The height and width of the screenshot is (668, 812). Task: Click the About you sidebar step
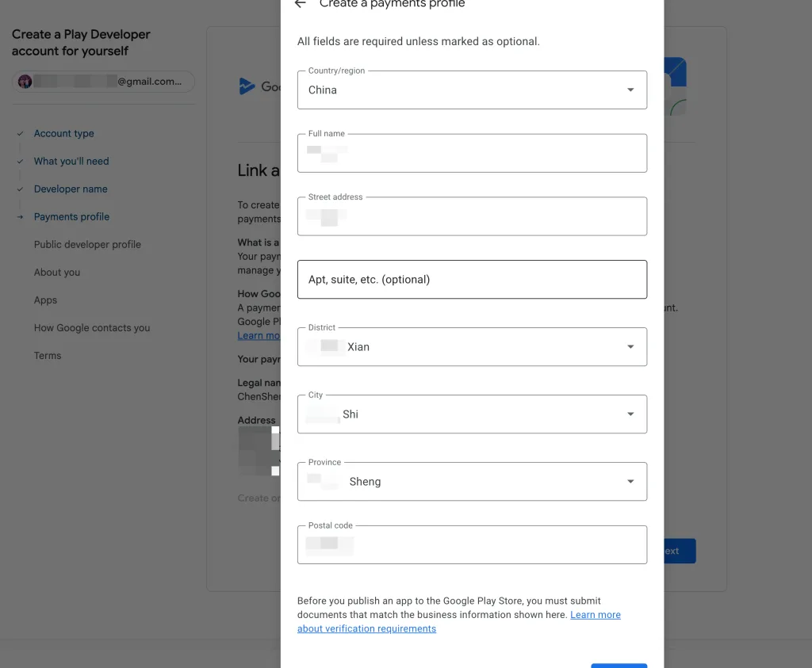coord(57,273)
